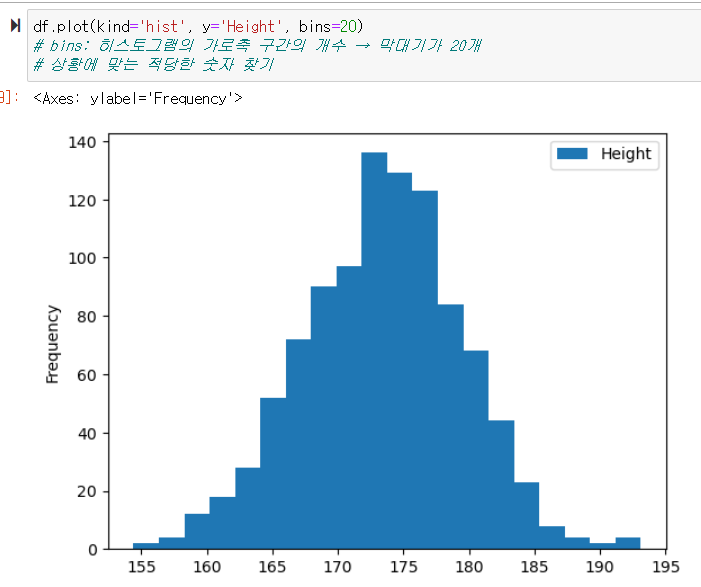
Task: Click the x-axis tick label 170
Action: tap(338, 567)
